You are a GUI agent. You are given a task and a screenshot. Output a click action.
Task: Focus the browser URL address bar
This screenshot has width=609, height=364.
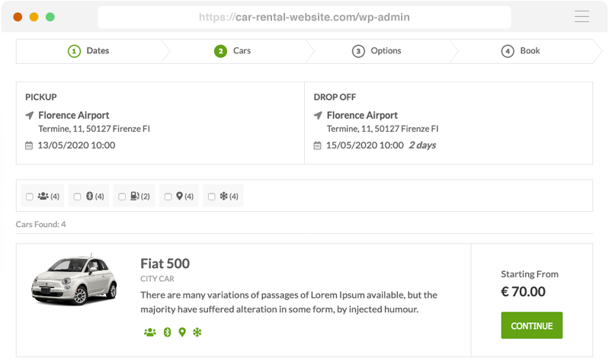(x=304, y=17)
